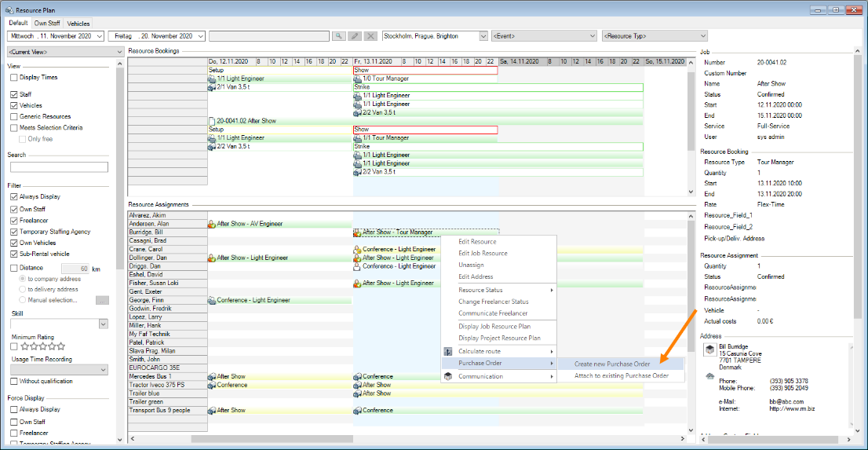Click the Calculate route menu icon
The width and height of the screenshot is (868, 450).
coord(449,352)
